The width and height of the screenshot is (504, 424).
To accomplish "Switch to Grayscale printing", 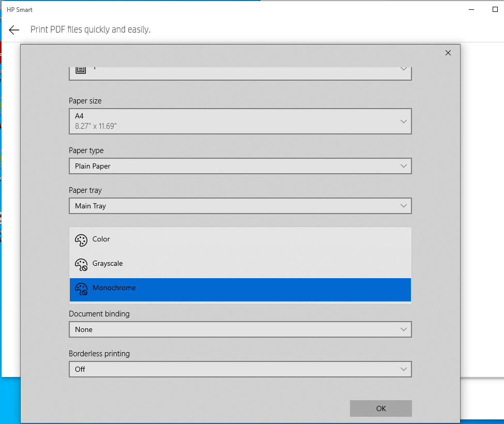I will click(207, 264).
